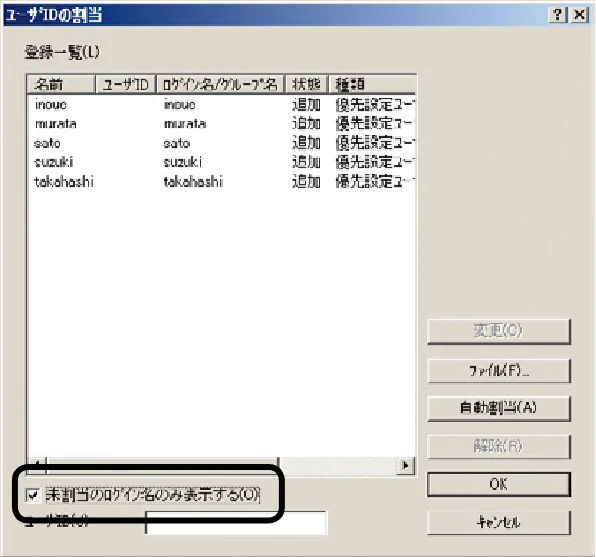Click 優先設定ユーザ type in takahashi row
Screen dimensions: 596x557
point(375,182)
